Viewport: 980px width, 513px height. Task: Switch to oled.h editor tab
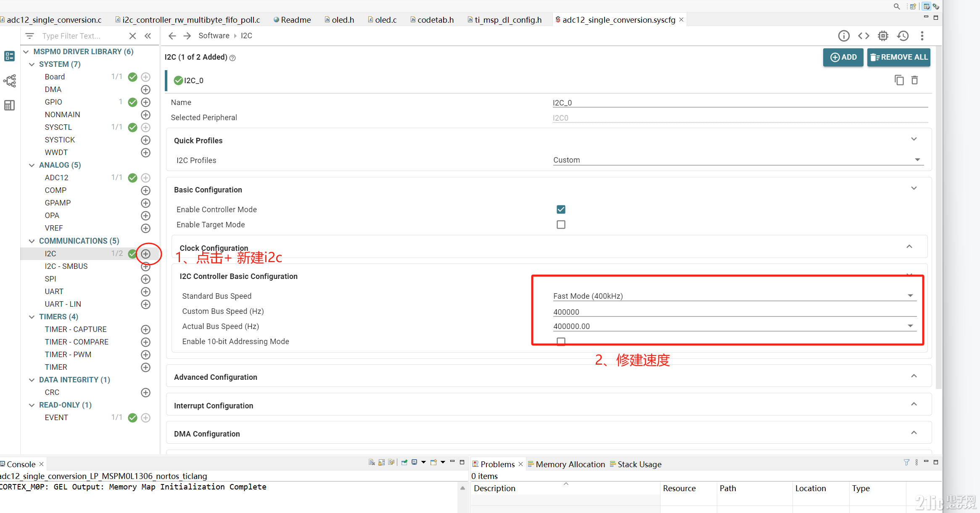coord(339,20)
